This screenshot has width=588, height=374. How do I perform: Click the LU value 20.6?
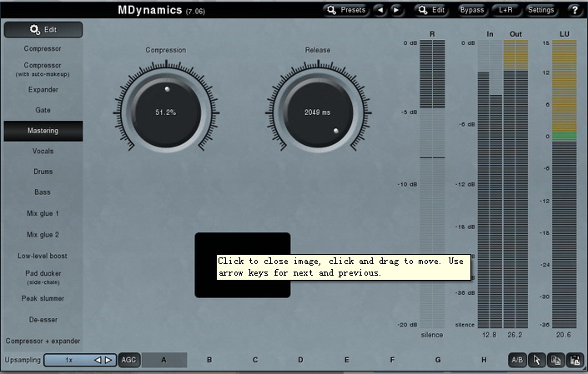pos(564,335)
